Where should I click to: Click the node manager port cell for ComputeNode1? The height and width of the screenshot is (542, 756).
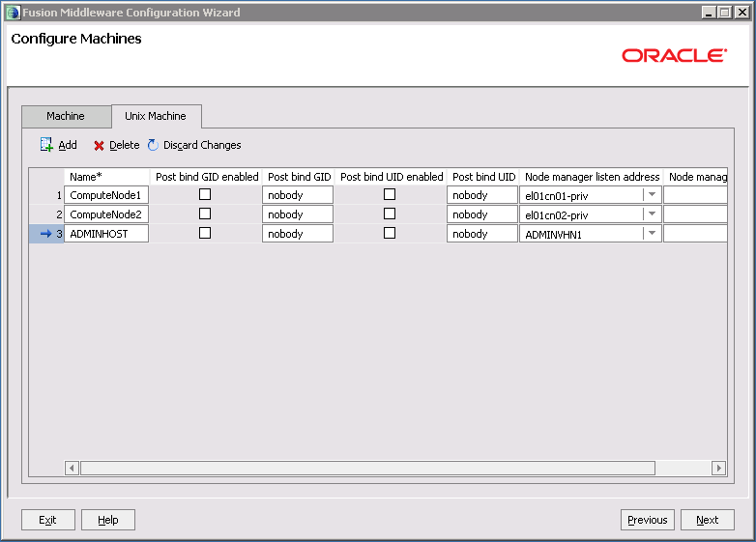(x=695, y=195)
